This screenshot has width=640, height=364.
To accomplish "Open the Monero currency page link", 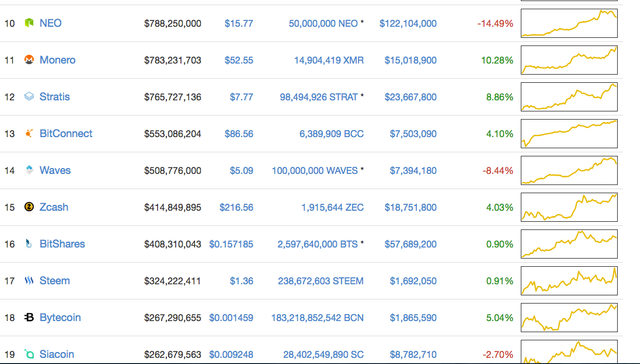I will 58,60.
